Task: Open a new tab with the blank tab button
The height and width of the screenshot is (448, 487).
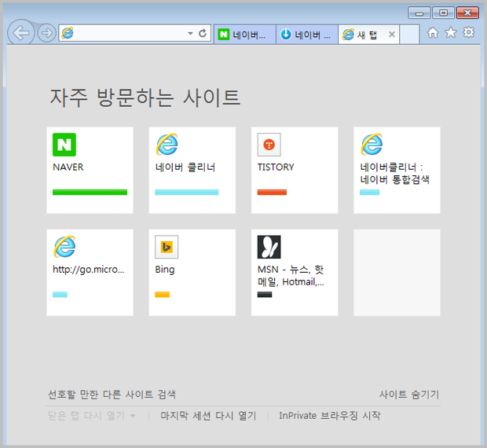Action: click(x=409, y=35)
